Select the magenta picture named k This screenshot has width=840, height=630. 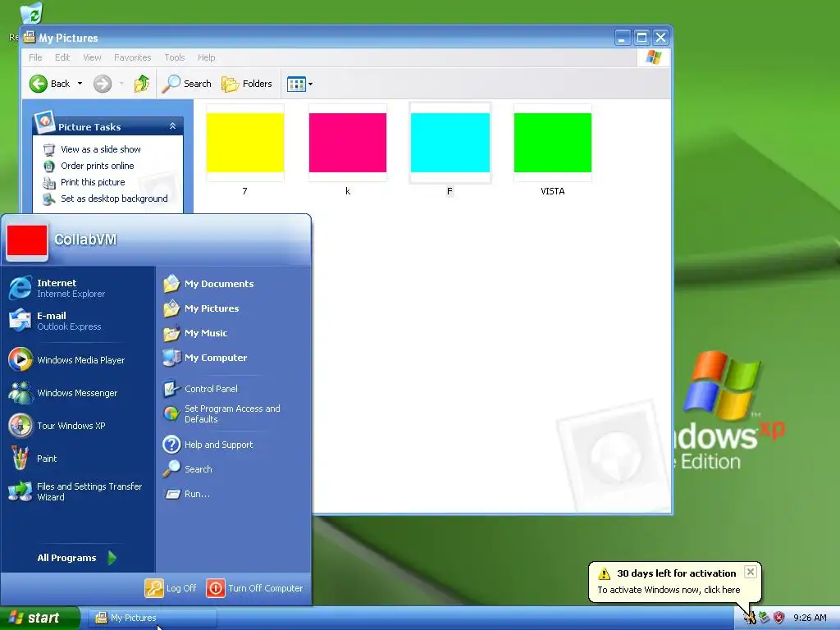click(x=348, y=143)
